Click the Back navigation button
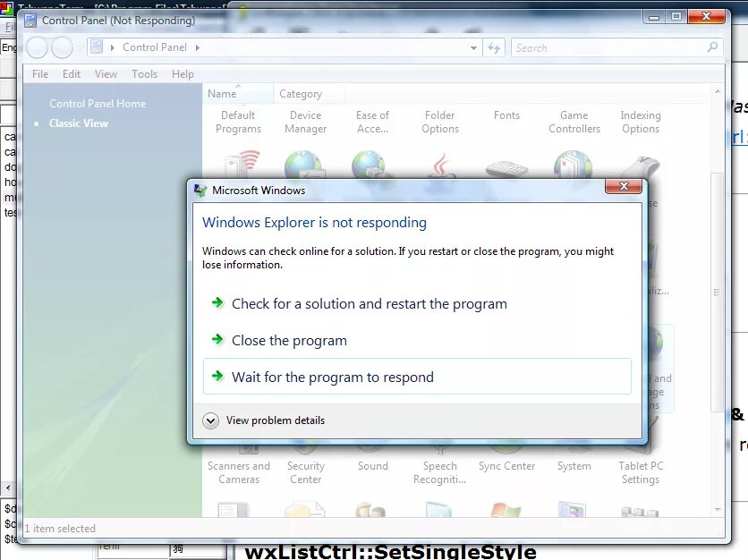The image size is (748, 560). (38, 47)
